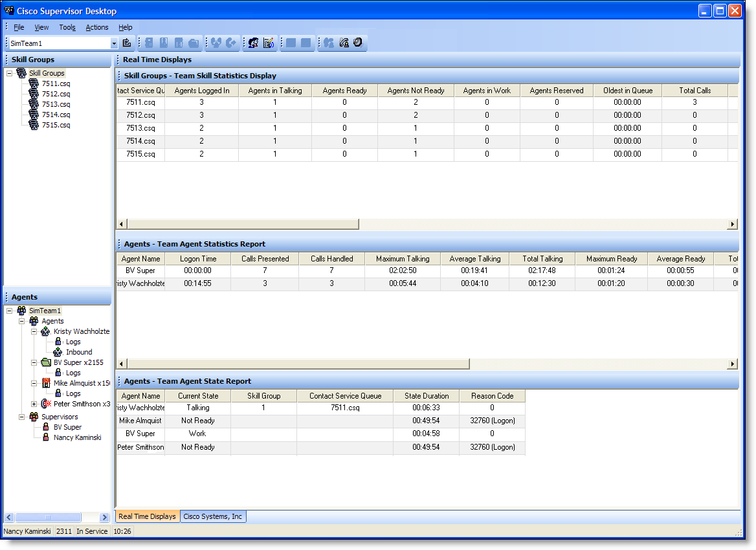The width and height of the screenshot is (756, 550).
Task: Click Mike Almquist's not-ready state icon
Action: point(46,382)
